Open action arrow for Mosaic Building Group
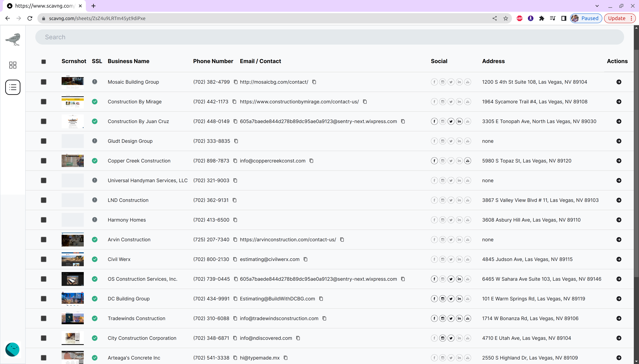The height and width of the screenshot is (364, 639). [x=619, y=82]
